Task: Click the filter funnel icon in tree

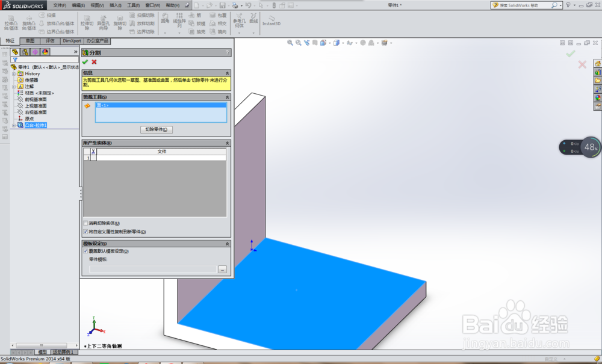Action: pos(15,60)
